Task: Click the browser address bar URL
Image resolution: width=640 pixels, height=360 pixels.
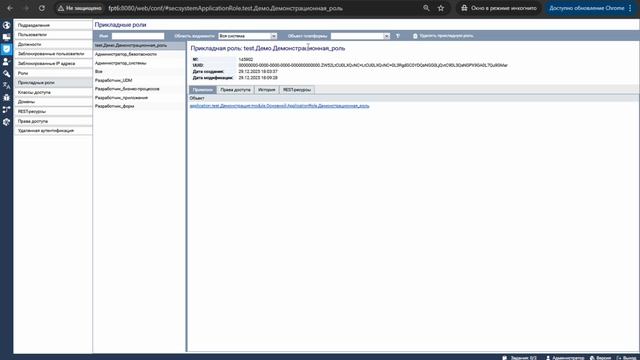Action: tap(225, 8)
